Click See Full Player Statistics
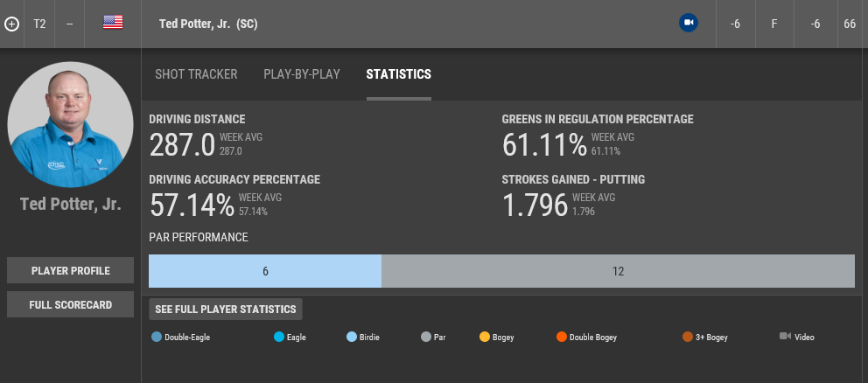 point(226,310)
